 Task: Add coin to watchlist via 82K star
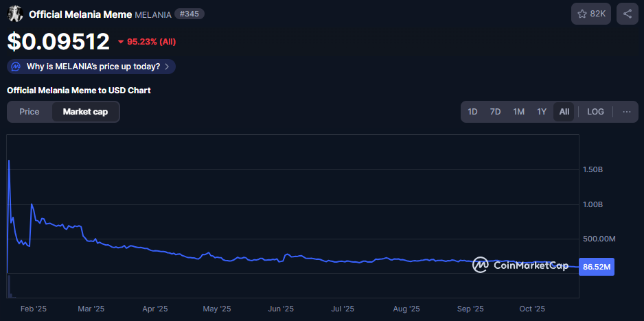click(x=591, y=14)
